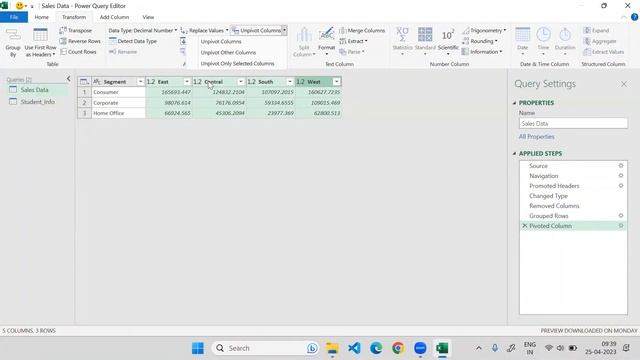Switch to the View tab
This screenshot has width=640, height=360.
pyautogui.click(x=148, y=17)
